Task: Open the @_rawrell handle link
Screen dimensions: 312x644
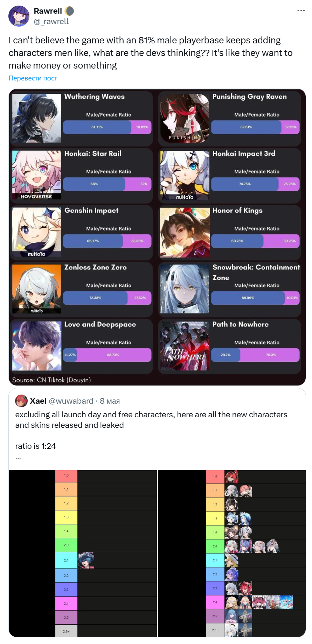Action: (51, 21)
